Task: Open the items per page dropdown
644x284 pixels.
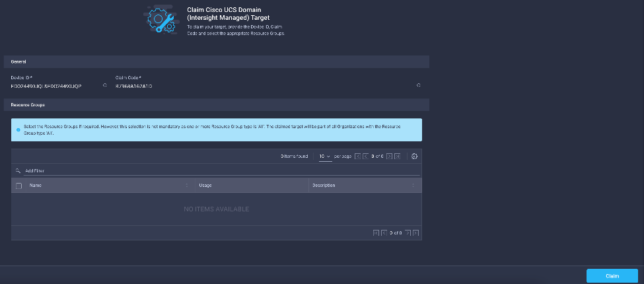Action: [x=325, y=157]
